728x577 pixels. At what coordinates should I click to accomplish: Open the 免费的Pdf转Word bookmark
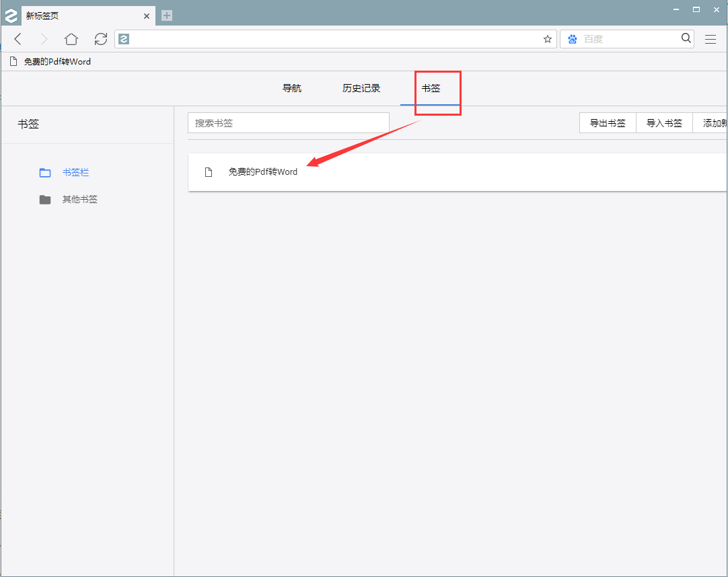click(263, 171)
